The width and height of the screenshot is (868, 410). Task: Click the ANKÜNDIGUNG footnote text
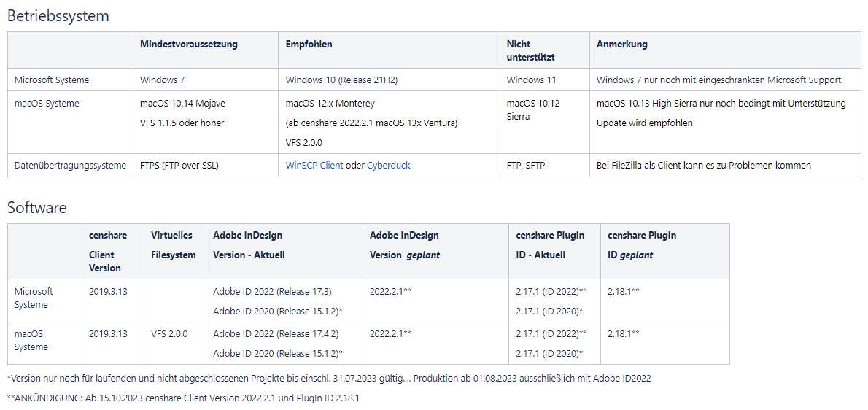pos(183,398)
